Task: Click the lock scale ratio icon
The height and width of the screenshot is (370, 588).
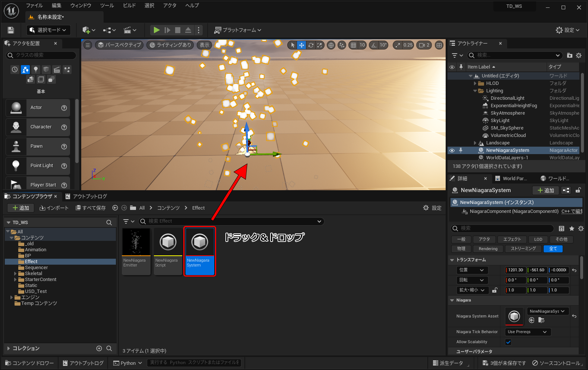Action: coord(494,290)
